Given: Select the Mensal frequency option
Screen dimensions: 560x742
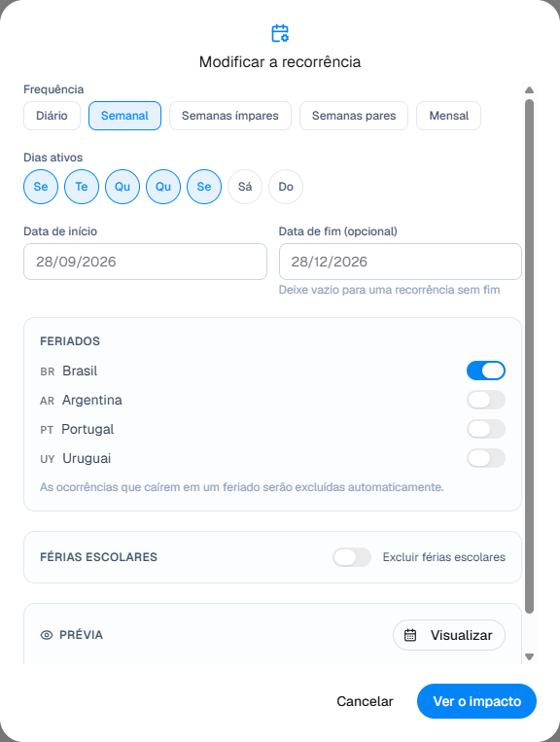Looking at the screenshot, I should click(x=448, y=116).
